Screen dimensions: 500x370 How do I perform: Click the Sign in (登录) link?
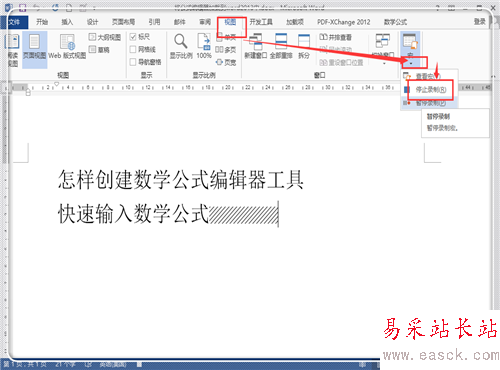479,22
